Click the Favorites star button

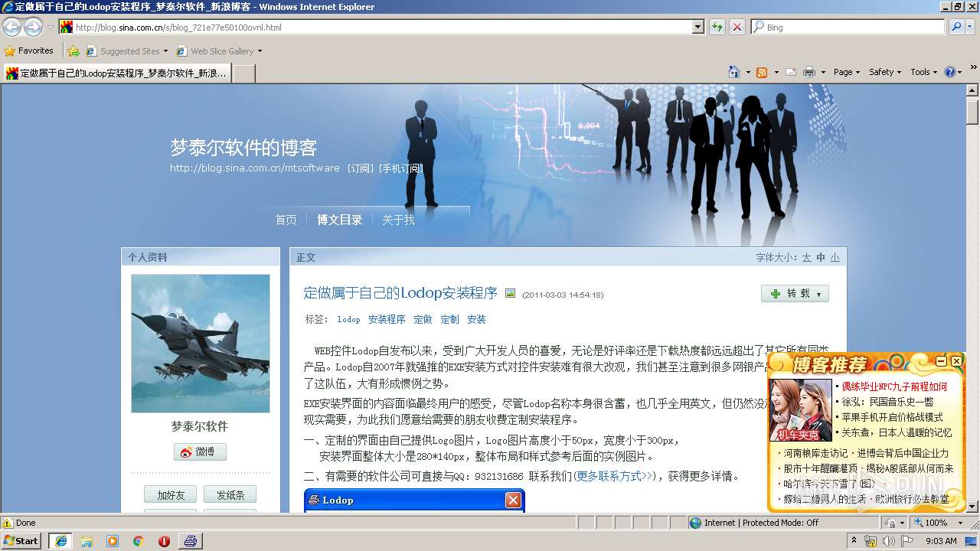(29, 51)
